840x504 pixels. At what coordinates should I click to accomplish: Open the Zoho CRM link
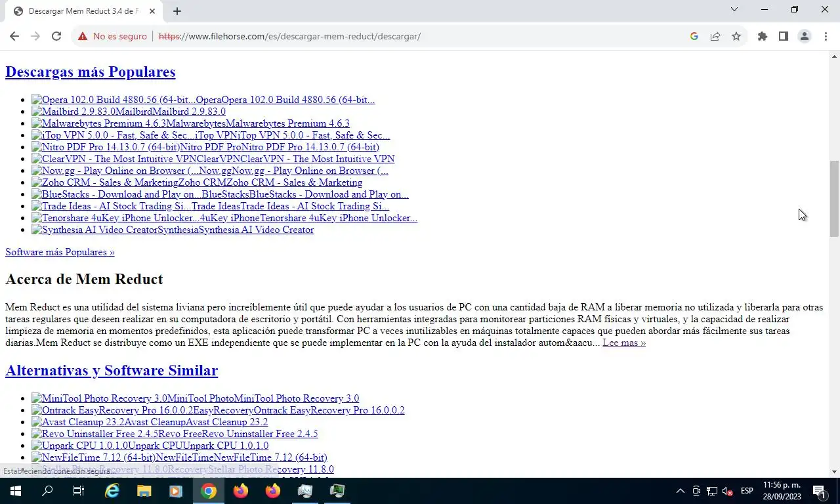tap(197, 182)
